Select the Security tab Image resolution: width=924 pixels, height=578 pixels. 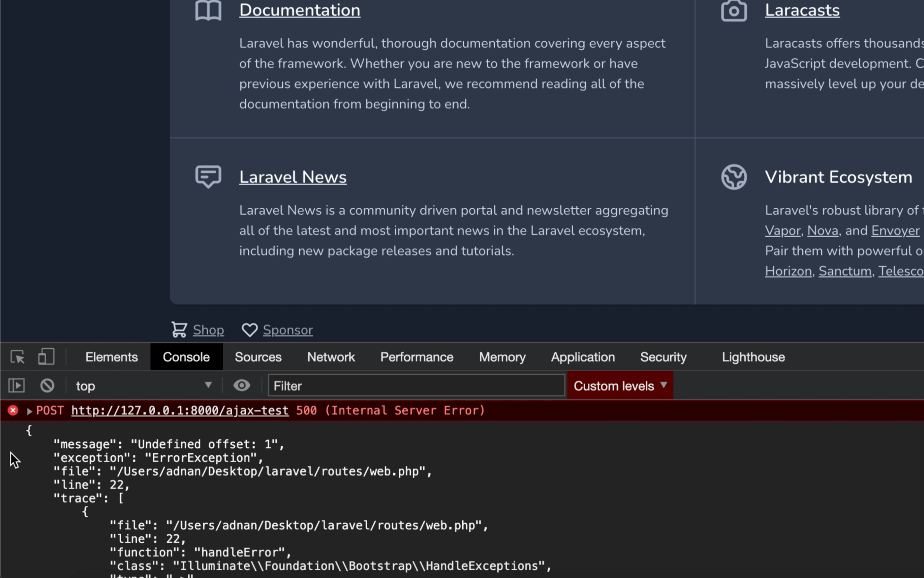pyautogui.click(x=663, y=357)
